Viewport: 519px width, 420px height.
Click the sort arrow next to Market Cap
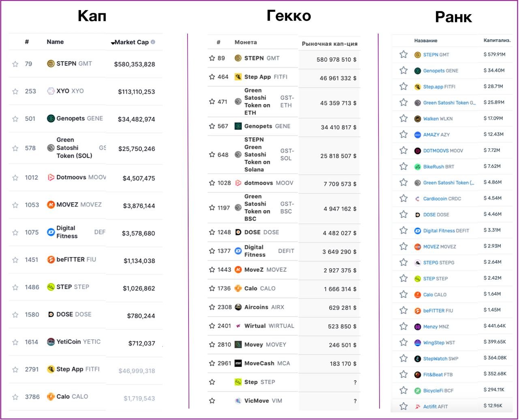[113, 43]
